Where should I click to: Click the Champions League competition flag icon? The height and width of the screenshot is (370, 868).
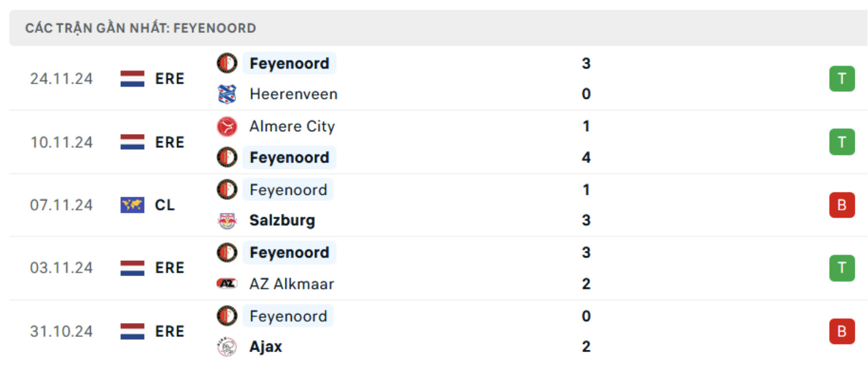pos(133,205)
